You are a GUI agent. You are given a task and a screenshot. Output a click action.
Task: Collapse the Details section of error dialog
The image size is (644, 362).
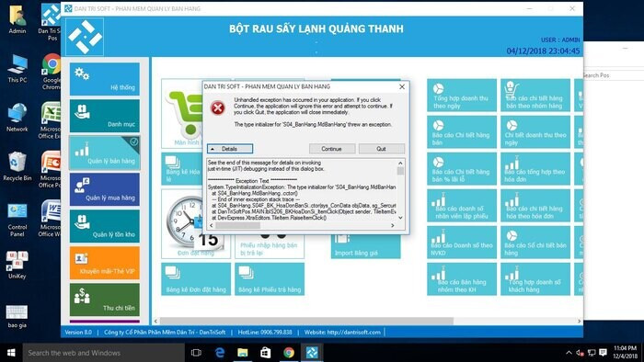coord(230,149)
